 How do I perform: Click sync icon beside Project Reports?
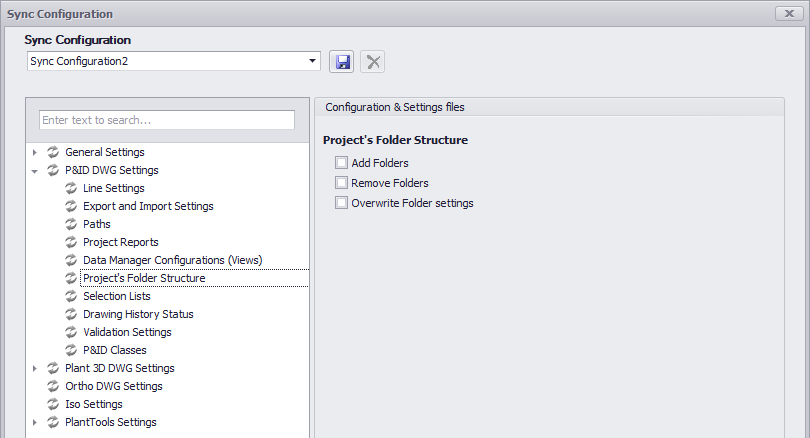[71, 242]
